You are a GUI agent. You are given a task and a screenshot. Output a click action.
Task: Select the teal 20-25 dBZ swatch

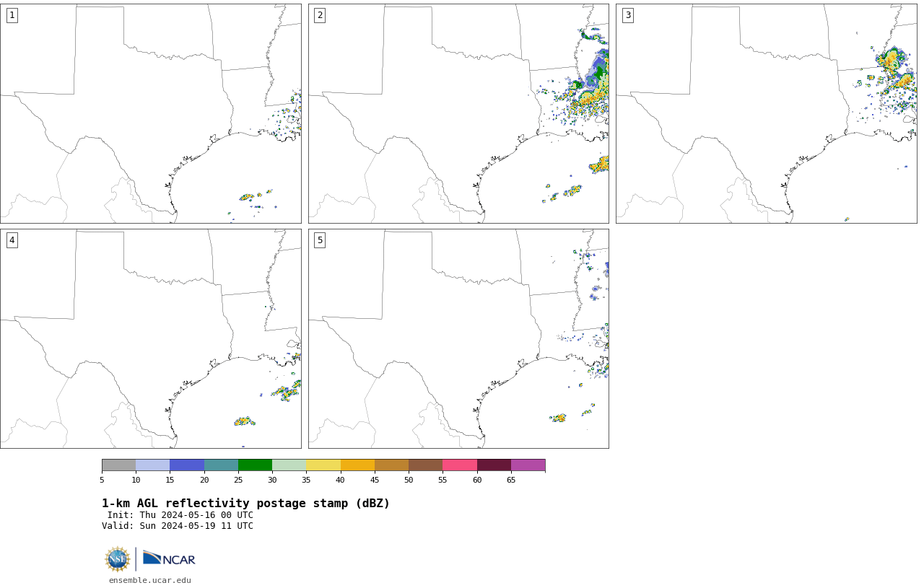(221, 465)
